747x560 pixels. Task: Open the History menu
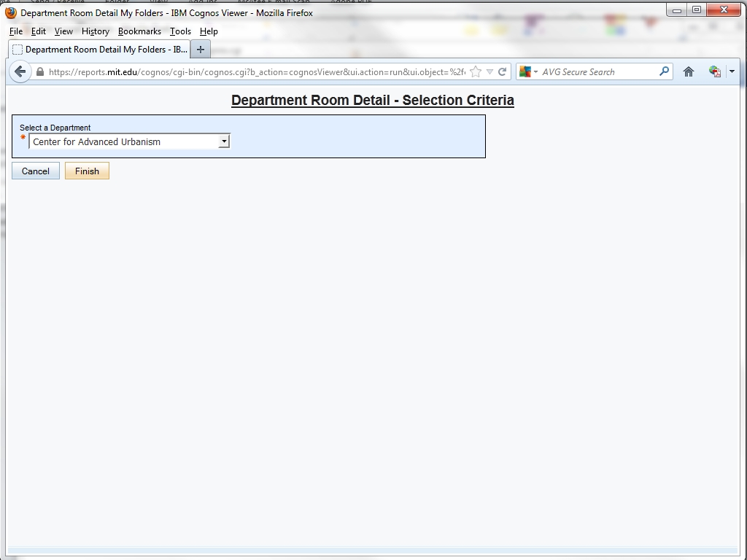[95, 31]
